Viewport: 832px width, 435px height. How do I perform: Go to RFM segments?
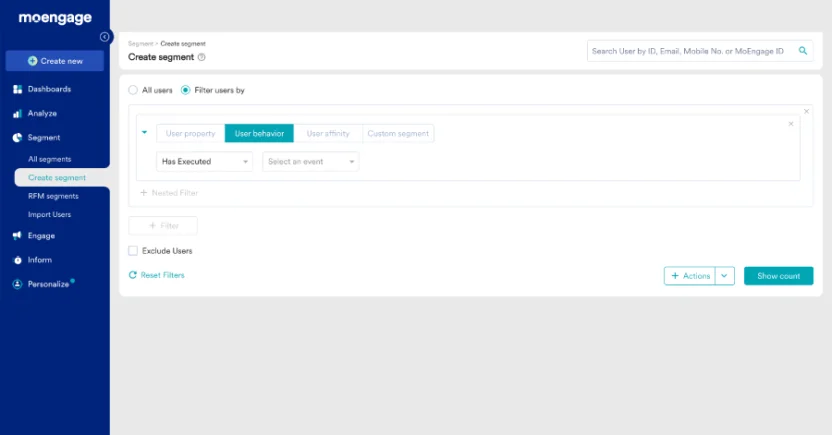tap(53, 196)
